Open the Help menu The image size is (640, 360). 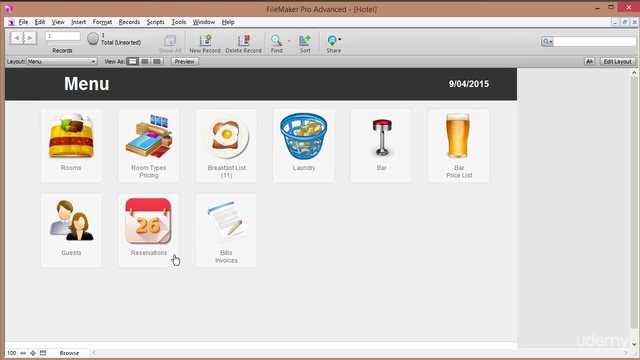pyautogui.click(x=228, y=22)
